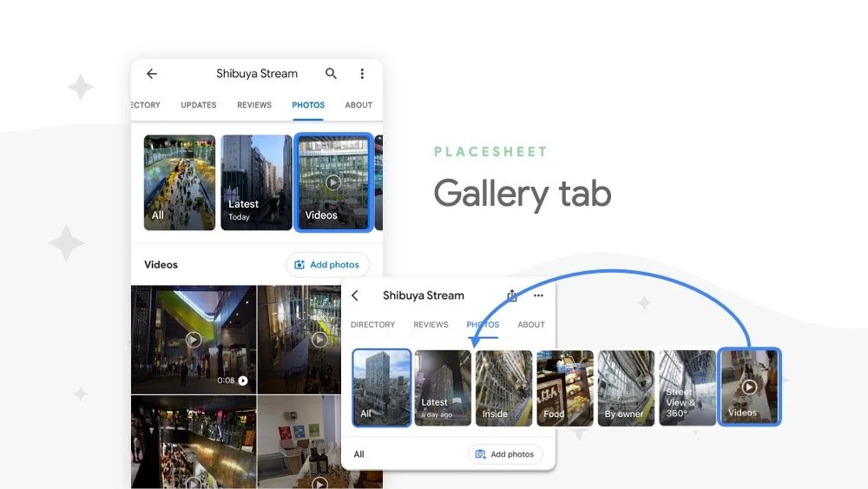This screenshot has width=868, height=489.
Task: Open the horizontal three-dot menu on iOS card
Action: coord(538,295)
